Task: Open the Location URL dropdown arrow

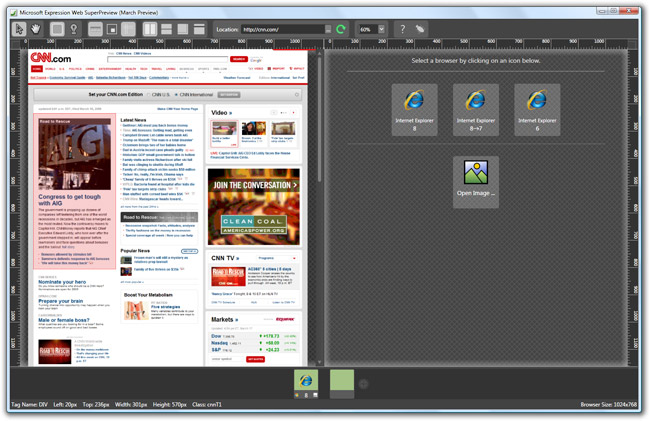Action: [328, 29]
